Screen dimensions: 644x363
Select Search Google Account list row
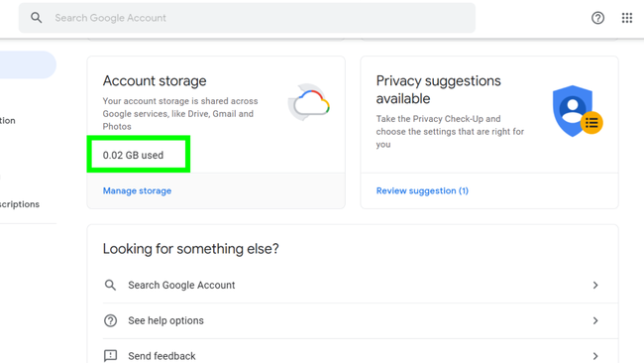tap(361, 285)
